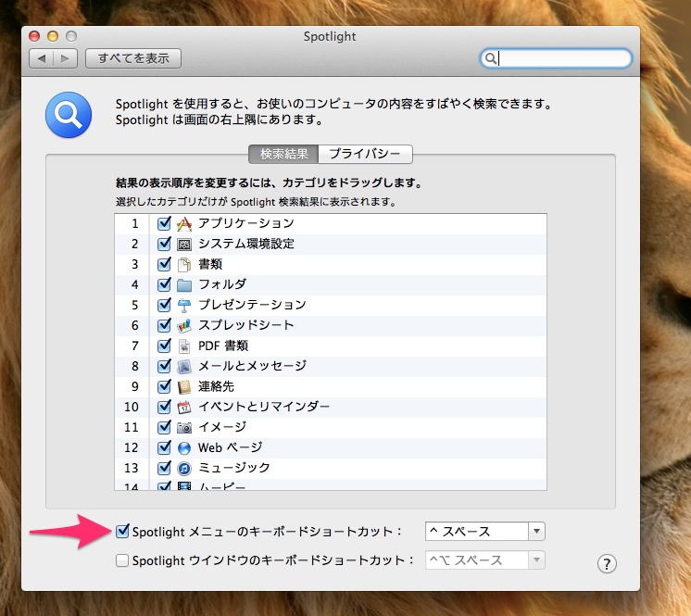Uncheck the 連絡先 checkbox
The height and width of the screenshot is (616, 691).
(x=164, y=386)
